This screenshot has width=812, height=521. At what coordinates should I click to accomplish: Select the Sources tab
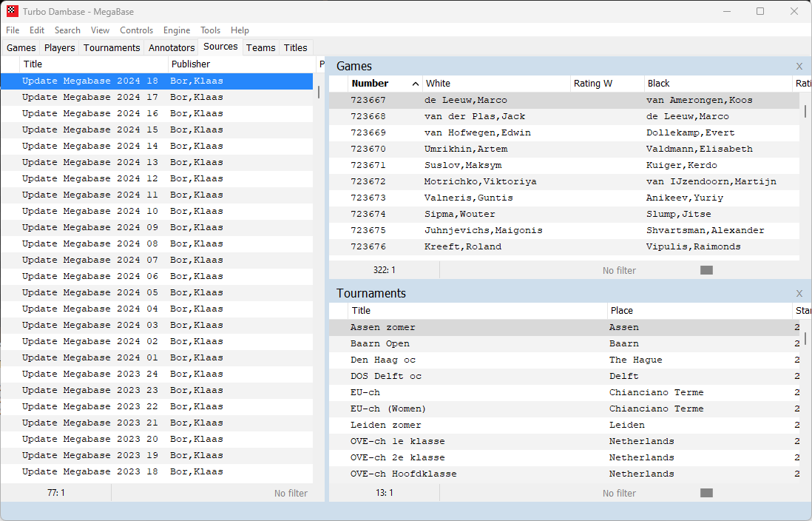click(220, 47)
